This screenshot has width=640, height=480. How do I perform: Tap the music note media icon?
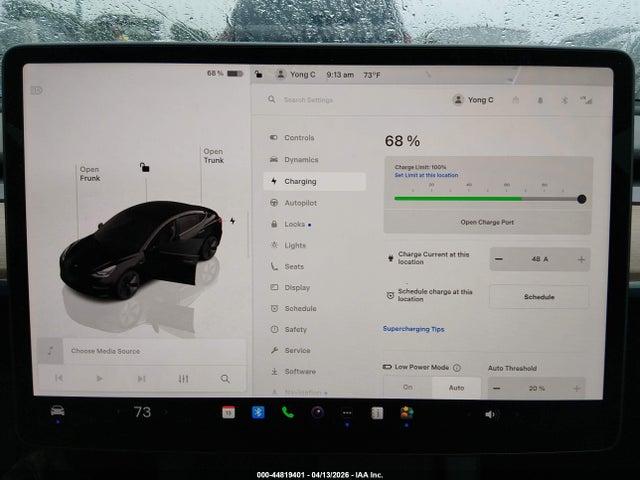click(x=50, y=351)
